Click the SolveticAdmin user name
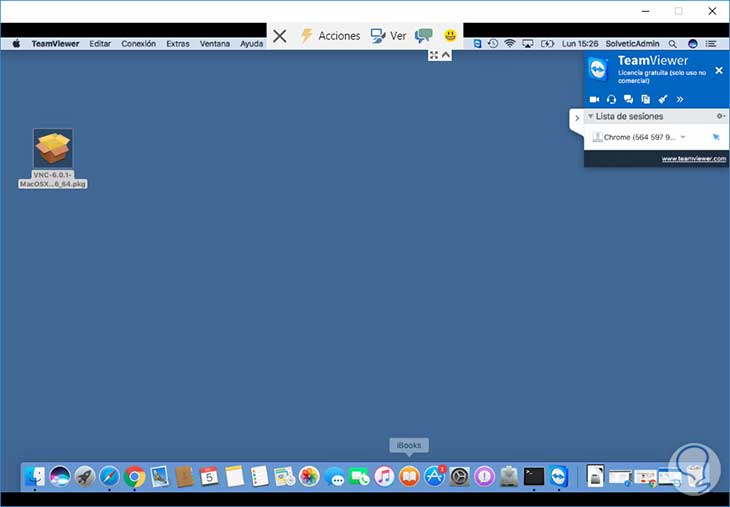Image resolution: width=730 pixels, height=507 pixels. [x=632, y=44]
